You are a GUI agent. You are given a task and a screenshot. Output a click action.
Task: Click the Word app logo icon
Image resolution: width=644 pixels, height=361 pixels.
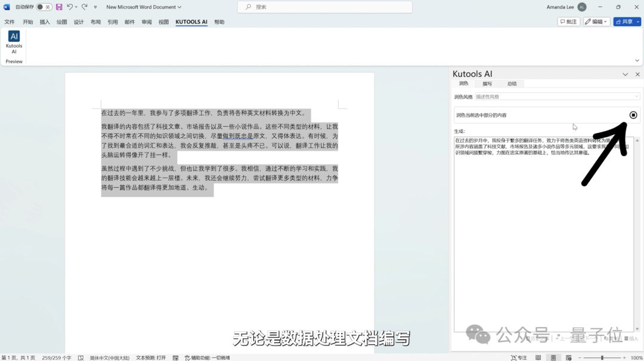(7, 7)
